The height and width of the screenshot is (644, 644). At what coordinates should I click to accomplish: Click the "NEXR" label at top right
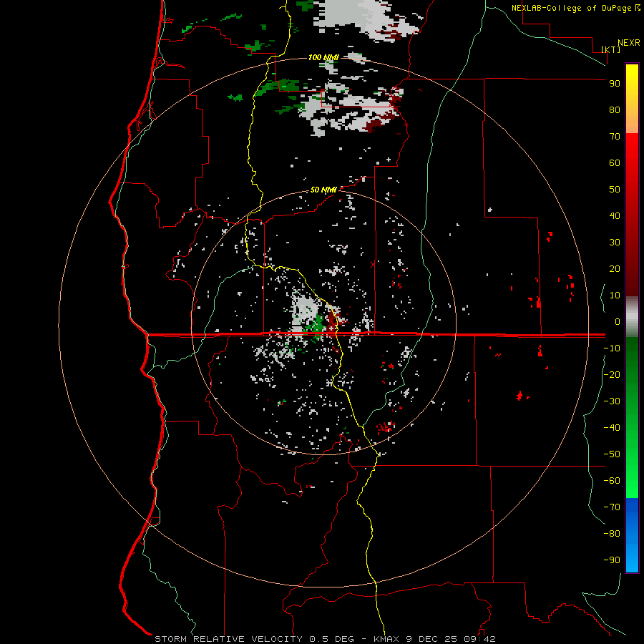(x=629, y=43)
